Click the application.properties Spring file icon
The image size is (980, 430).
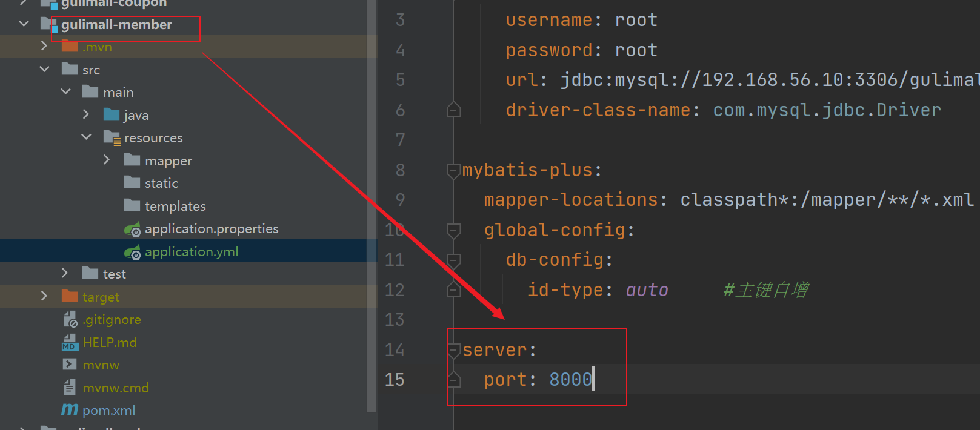(133, 230)
